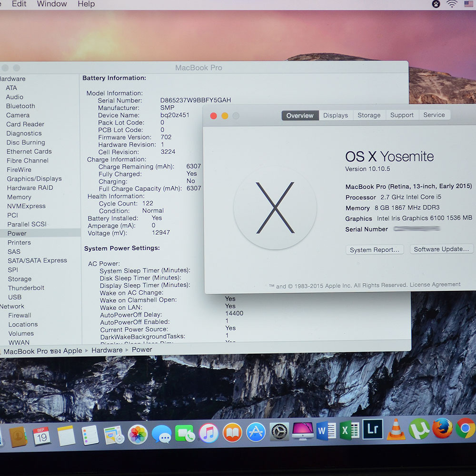Minimize the About This Mac window

225,116
